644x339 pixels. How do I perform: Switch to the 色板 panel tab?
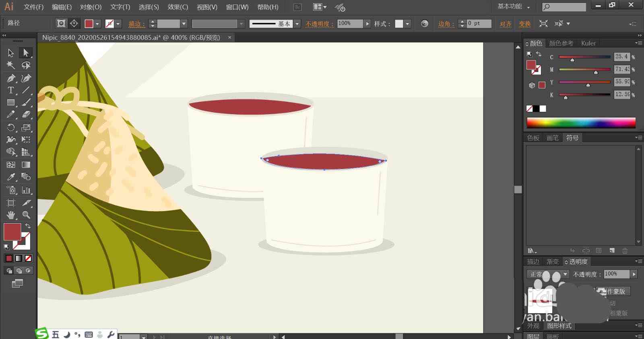(x=533, y=138)
